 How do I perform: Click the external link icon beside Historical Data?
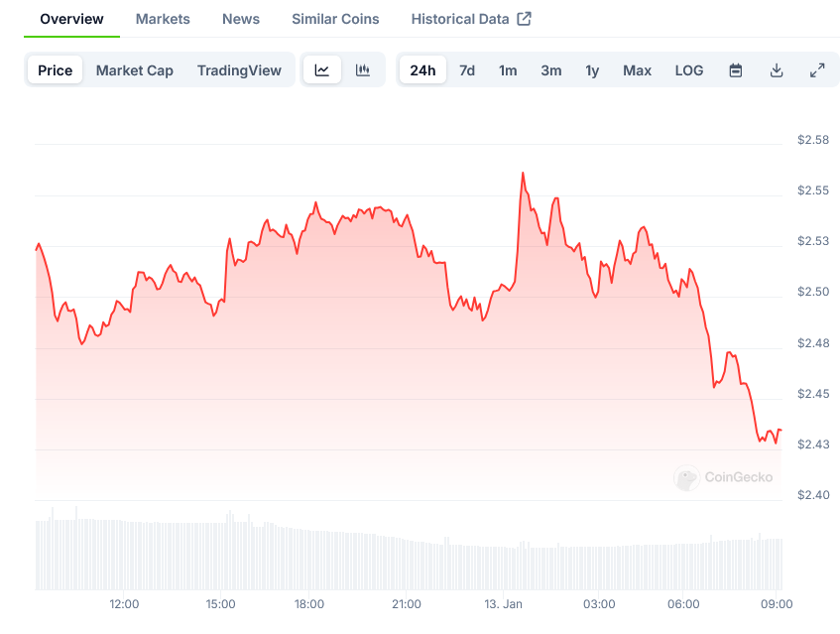525,19
